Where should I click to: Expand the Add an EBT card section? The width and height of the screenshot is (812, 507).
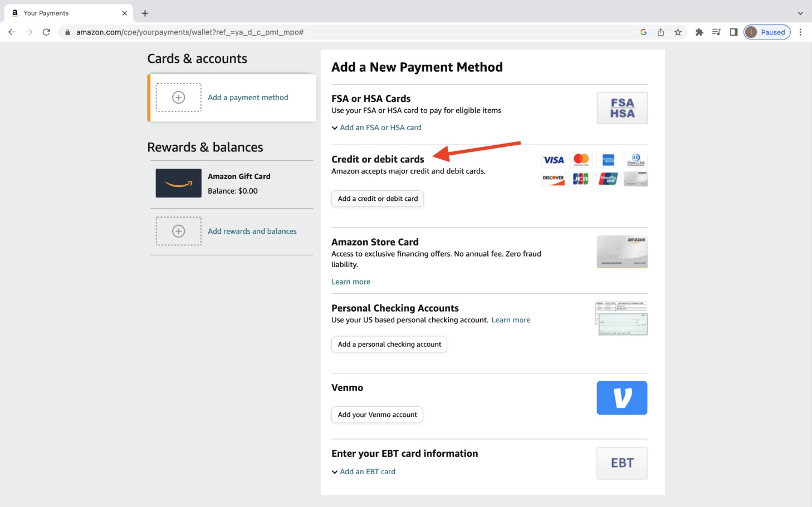point(367,471)
